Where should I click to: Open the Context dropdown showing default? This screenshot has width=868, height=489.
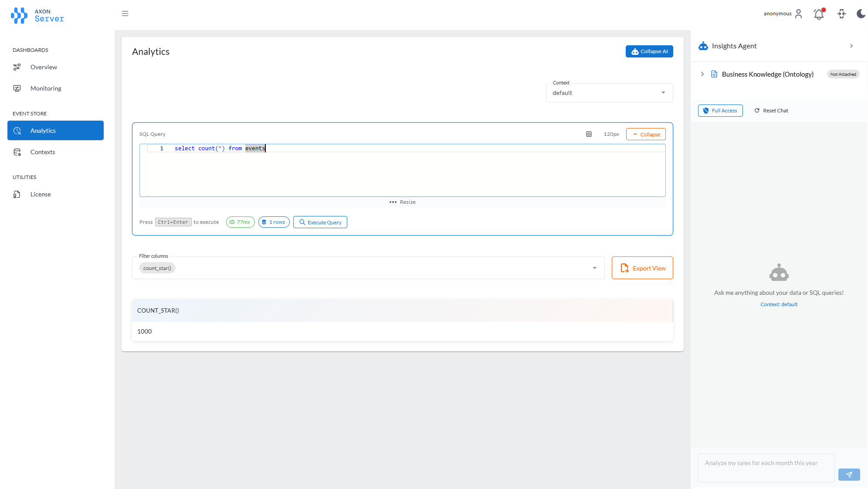609,92
